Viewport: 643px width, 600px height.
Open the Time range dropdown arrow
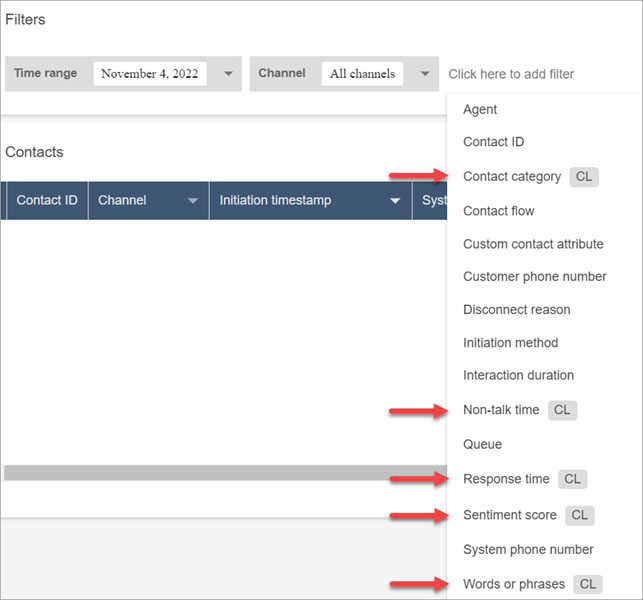coord(228,74)
